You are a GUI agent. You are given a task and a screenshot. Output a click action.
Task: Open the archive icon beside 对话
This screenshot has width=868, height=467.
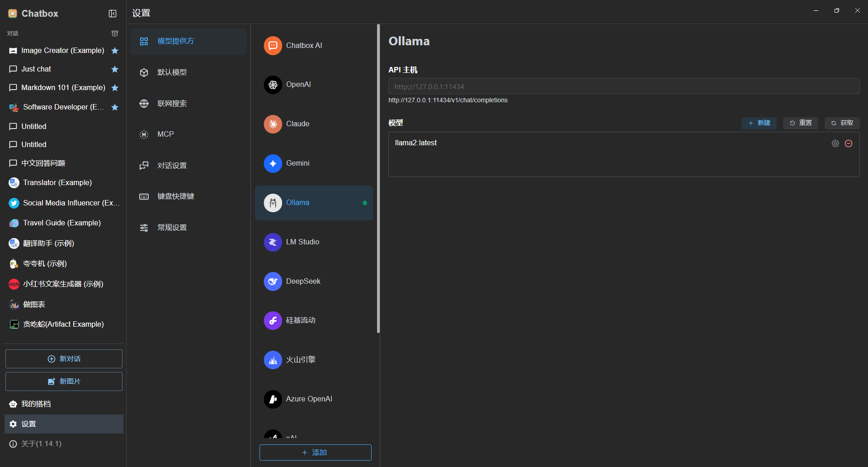tap(115, 33)
